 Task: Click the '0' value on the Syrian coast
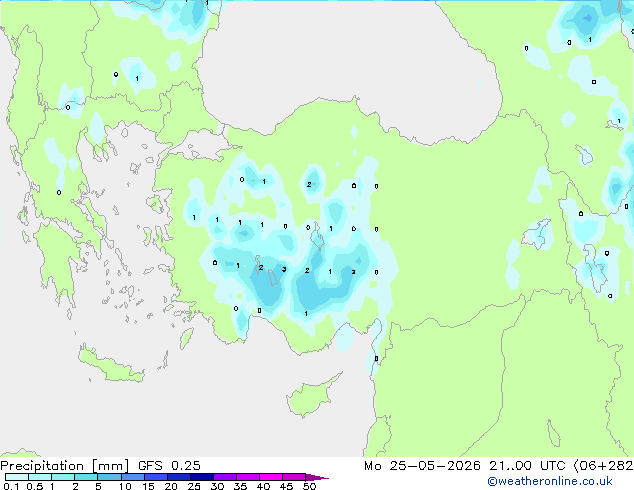pos(376,358)
